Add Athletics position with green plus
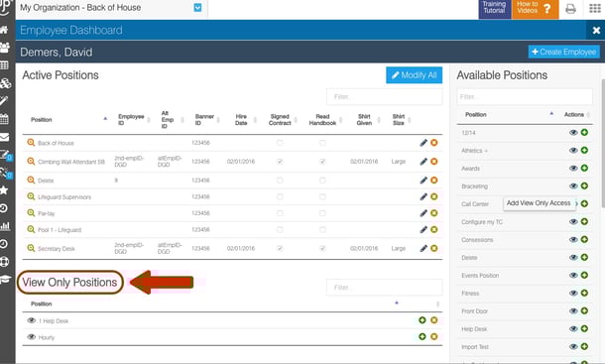Viewport: 605px width, 364px height. point(584,150)
